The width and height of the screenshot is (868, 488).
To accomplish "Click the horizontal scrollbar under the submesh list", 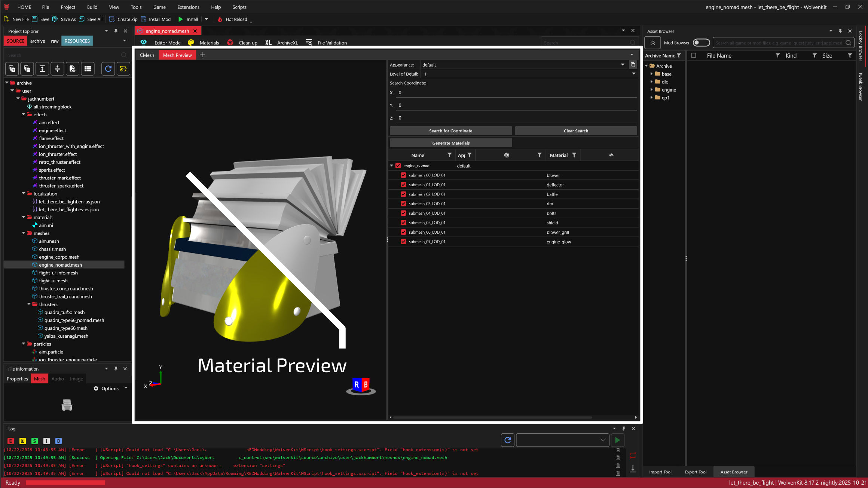I will [492, 417].
